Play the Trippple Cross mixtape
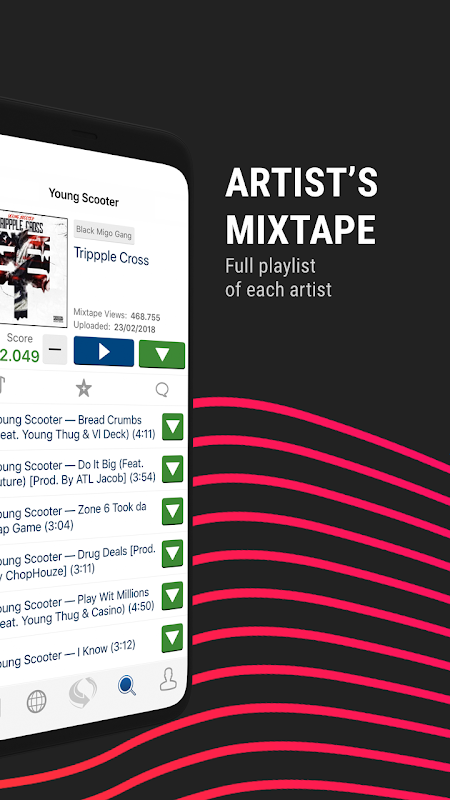 tap(104, 352)
